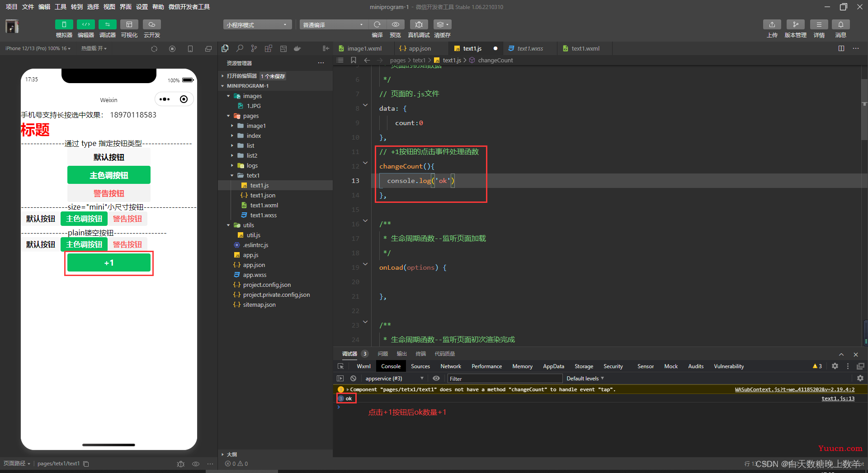Open the Sources debugger tab
The height and width of the screenshot is (473, 868).
[x=420, y=366]
